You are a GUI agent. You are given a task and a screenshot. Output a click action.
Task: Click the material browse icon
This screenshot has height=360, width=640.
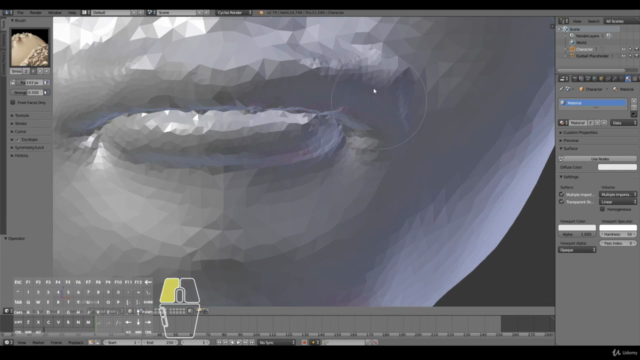pyautogui.click(x=563, y=123)
